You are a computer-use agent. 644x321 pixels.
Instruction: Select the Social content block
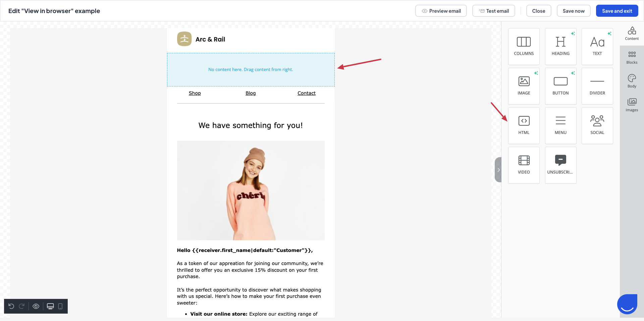pyautogui.click(x=597, y=125)
